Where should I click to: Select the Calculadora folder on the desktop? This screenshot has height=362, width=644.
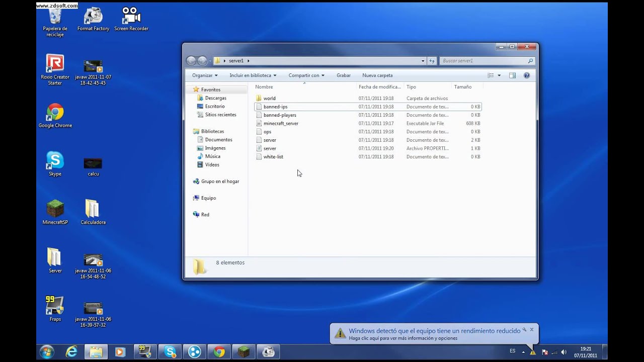(x=93, y=212)
